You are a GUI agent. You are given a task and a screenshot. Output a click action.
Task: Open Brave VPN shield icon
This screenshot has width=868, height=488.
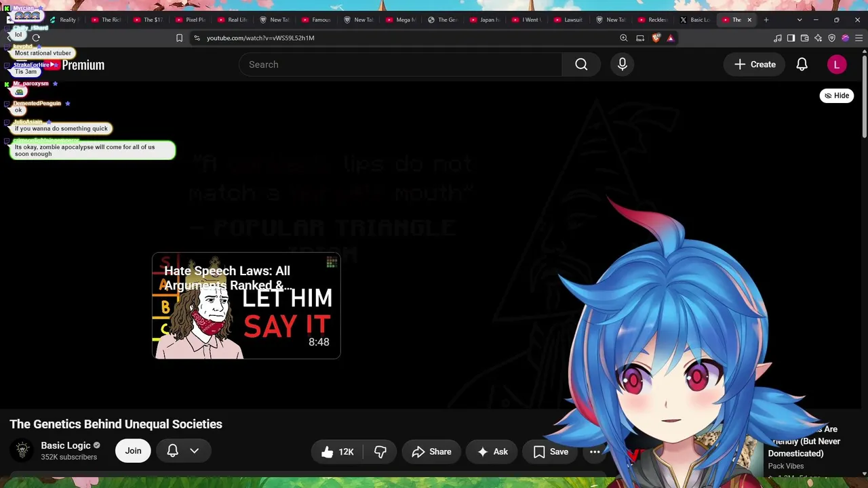pos(831,38)
